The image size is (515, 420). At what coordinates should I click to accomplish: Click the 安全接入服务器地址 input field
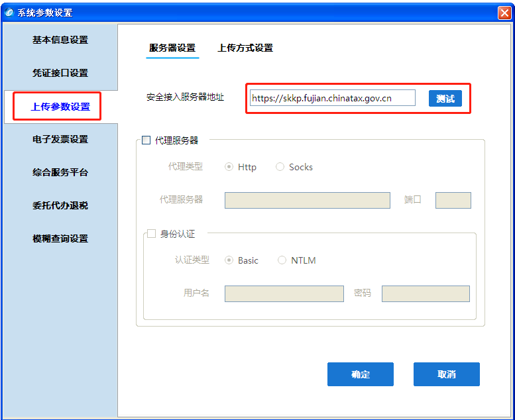click(332, 98)
